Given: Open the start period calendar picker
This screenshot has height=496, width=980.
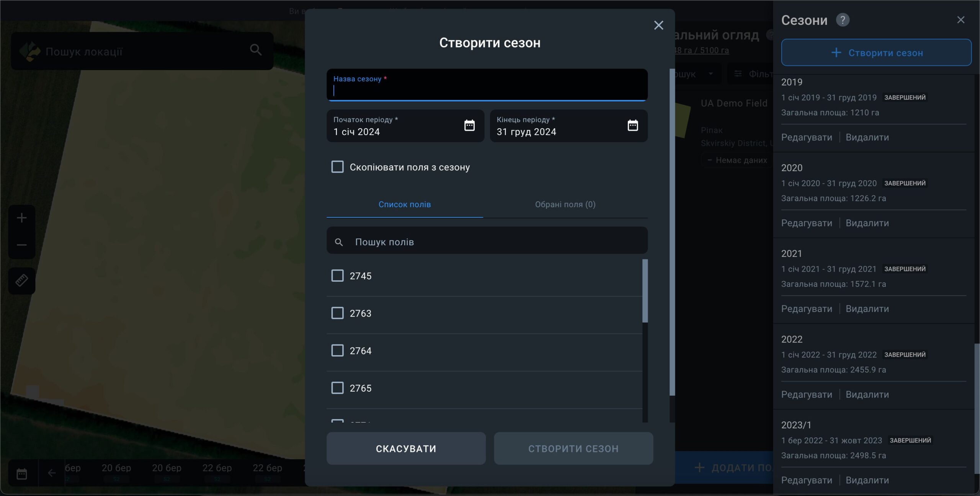Looking at the screenshot, I should click(x=469, y=126).
